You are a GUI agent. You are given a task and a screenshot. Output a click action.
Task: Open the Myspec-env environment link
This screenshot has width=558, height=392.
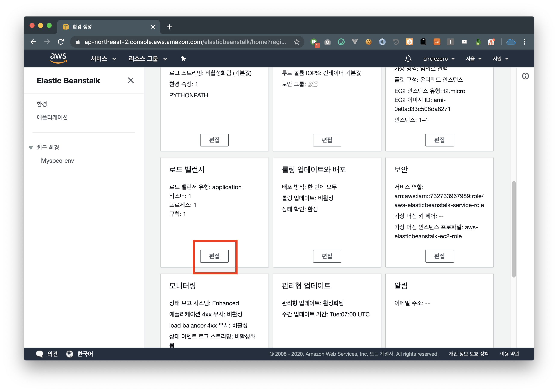(57, 161)
